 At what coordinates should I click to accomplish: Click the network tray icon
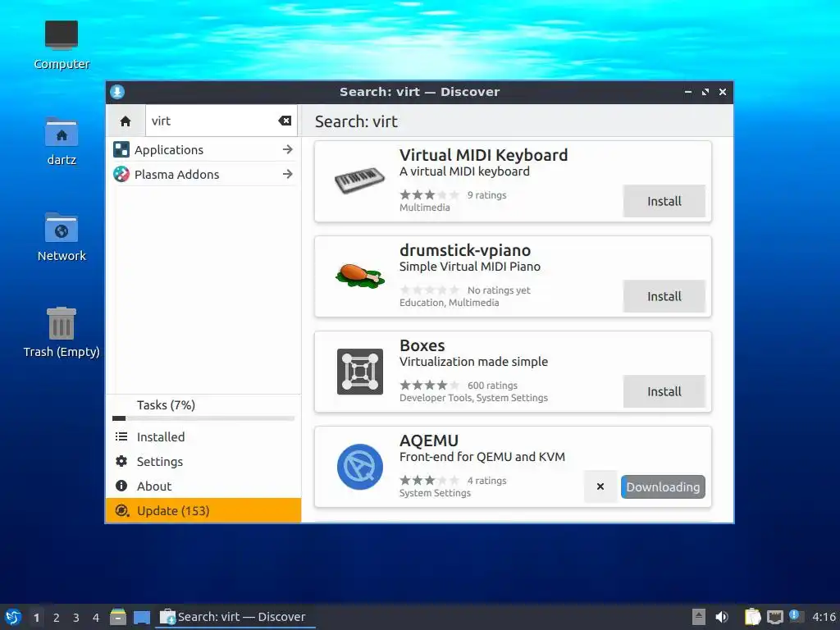[774, 617]
